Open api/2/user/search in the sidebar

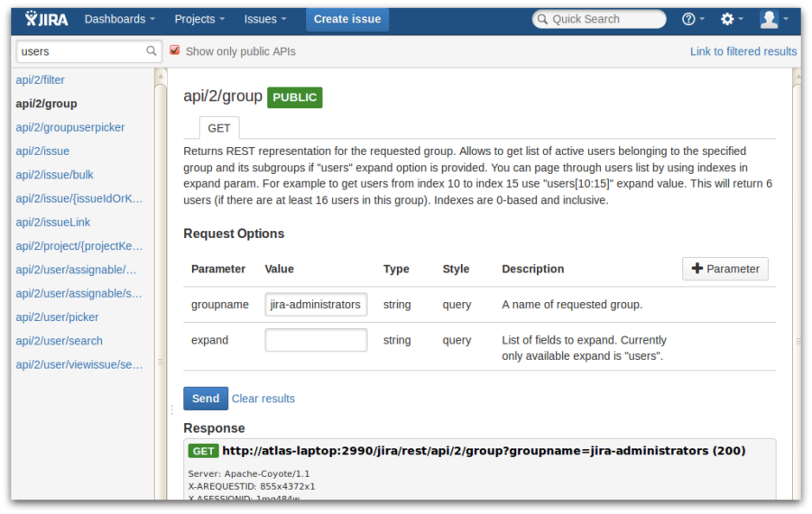[60, 341]
